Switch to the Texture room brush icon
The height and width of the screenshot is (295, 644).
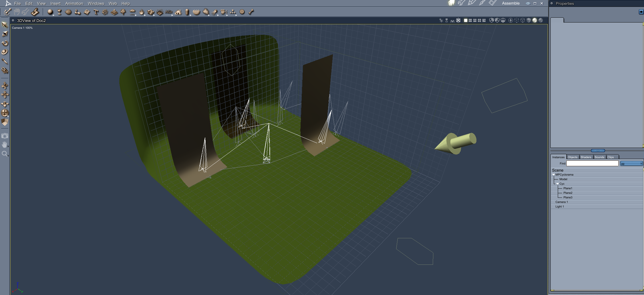click(482, 3)
